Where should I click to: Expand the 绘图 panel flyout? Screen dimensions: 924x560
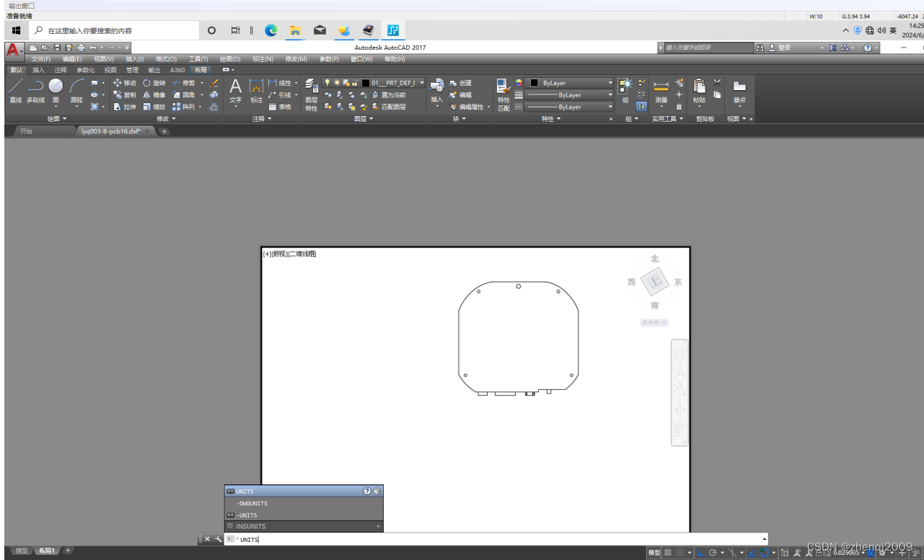click(x=56, y=118)
